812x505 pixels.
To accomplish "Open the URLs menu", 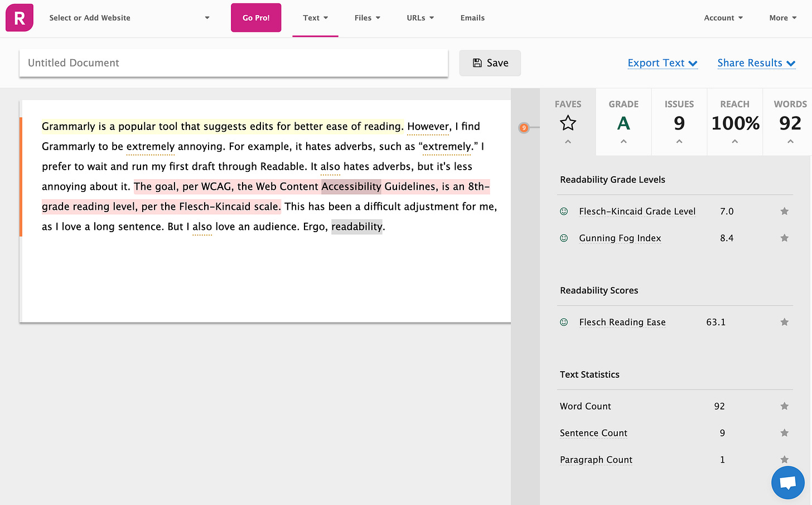I will click(420, 18).
